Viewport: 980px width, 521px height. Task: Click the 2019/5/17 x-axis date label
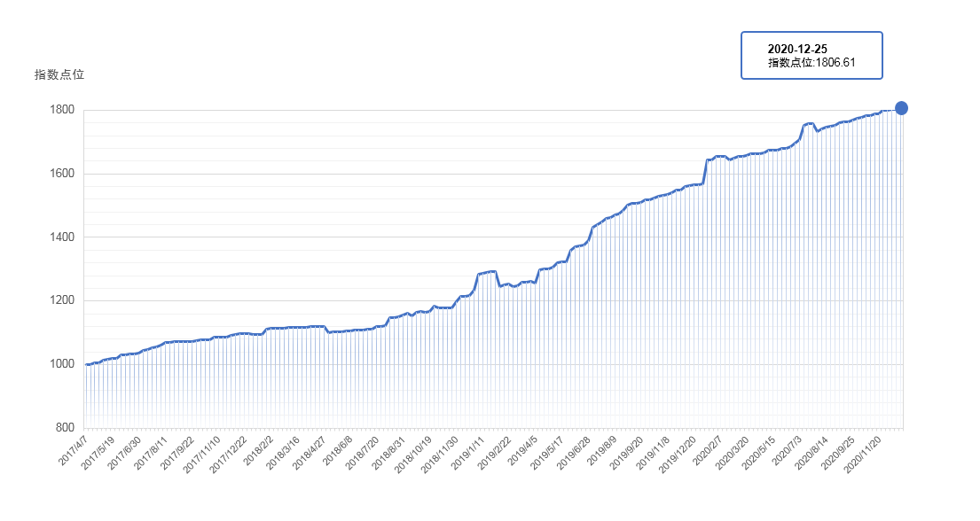547,452
